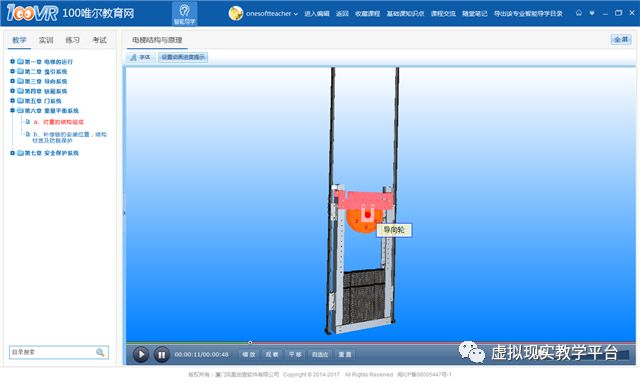Click the animation progress playhead marker
This screenshot has width=640, height=382.
point(250,342)
